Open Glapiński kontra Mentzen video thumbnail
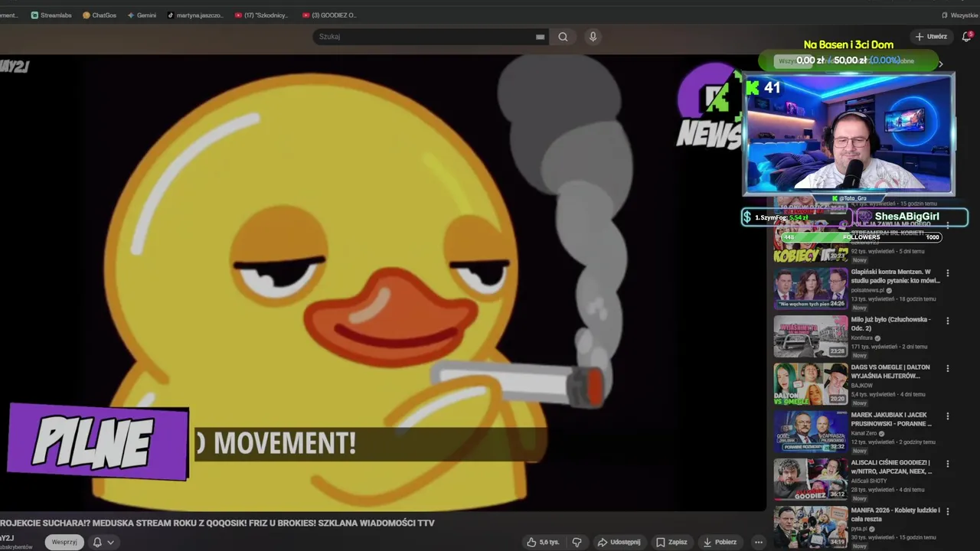This screenshot has width=980, height=551. point(810,289)
